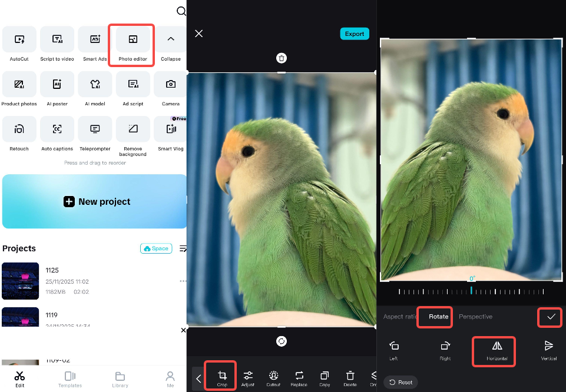Open the Perspective tab

pyautogui.click(x=475, y=317)
